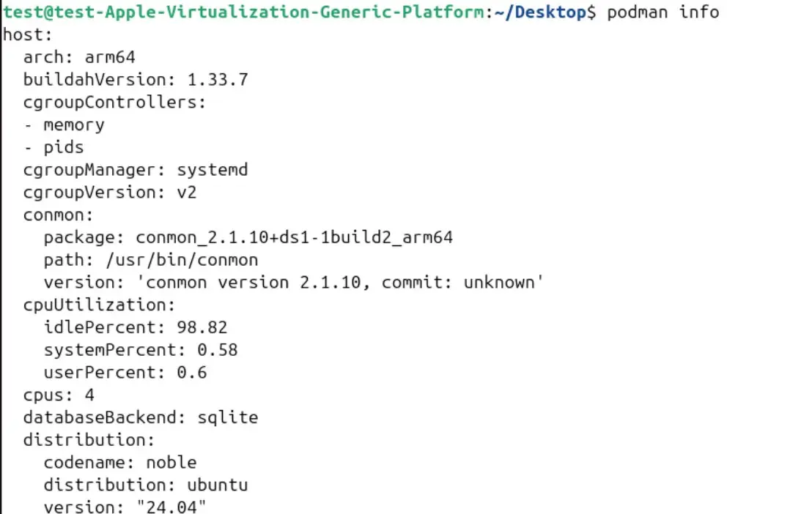Click the 'systemPercent: 0.58' line

(141, 350)
